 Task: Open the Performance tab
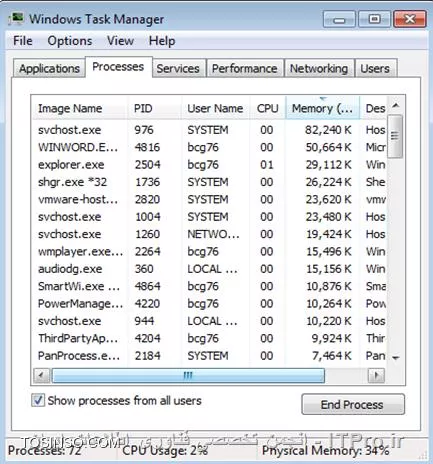point(245,69)
